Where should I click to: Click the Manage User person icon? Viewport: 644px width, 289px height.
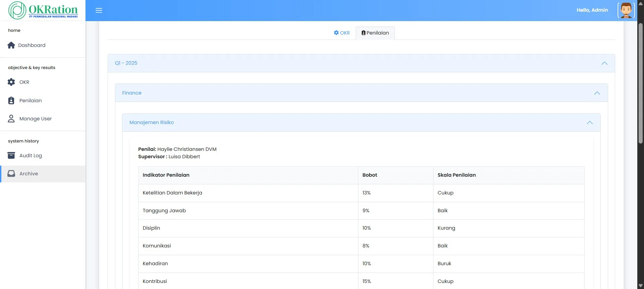(11, 119)
